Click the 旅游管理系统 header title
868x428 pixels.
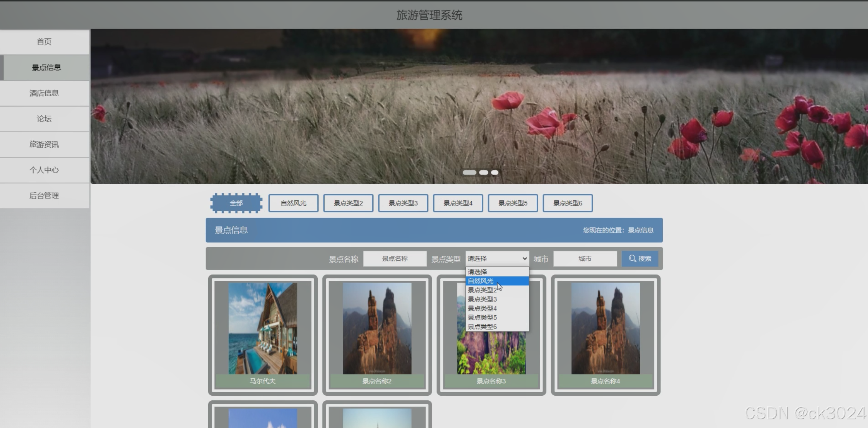[429, 15]
